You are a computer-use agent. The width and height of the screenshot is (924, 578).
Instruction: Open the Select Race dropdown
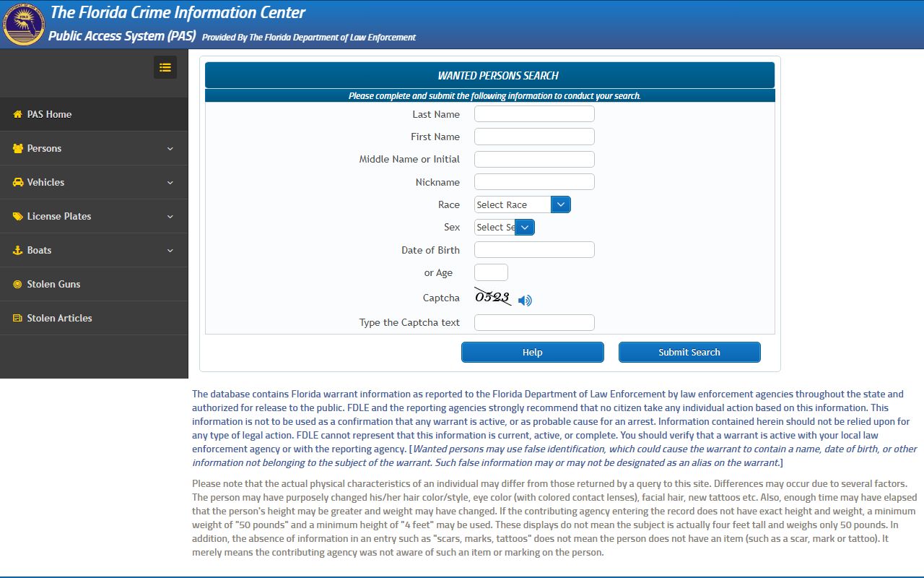click(x=523, y=204)
